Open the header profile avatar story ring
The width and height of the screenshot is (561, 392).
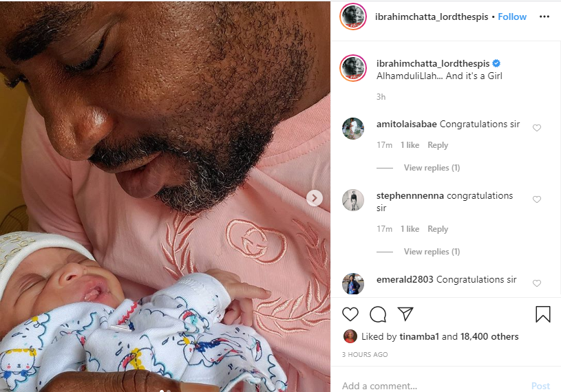352,17
